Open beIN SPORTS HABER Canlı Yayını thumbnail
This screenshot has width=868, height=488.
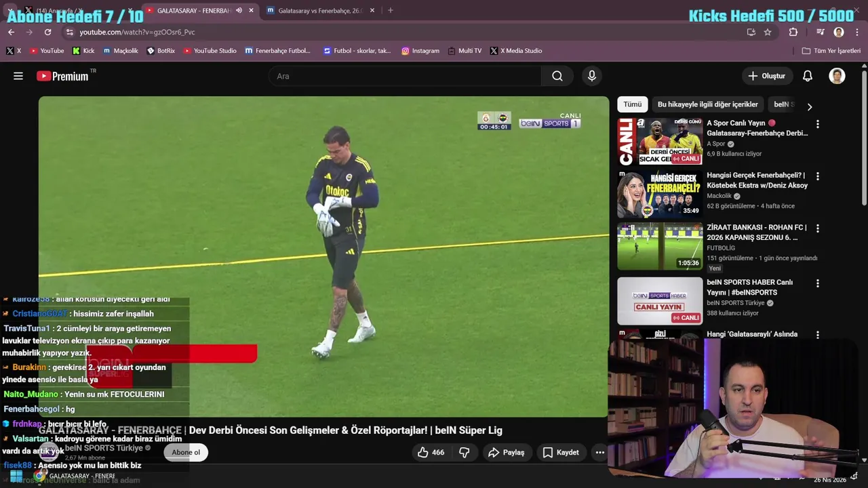click(x=660, y=301)
